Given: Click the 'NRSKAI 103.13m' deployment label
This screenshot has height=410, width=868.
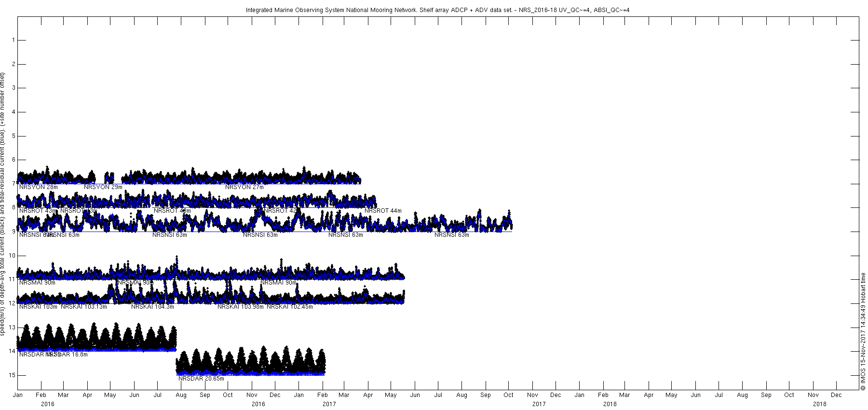Looking at the screenshot, I should (84, 307).
